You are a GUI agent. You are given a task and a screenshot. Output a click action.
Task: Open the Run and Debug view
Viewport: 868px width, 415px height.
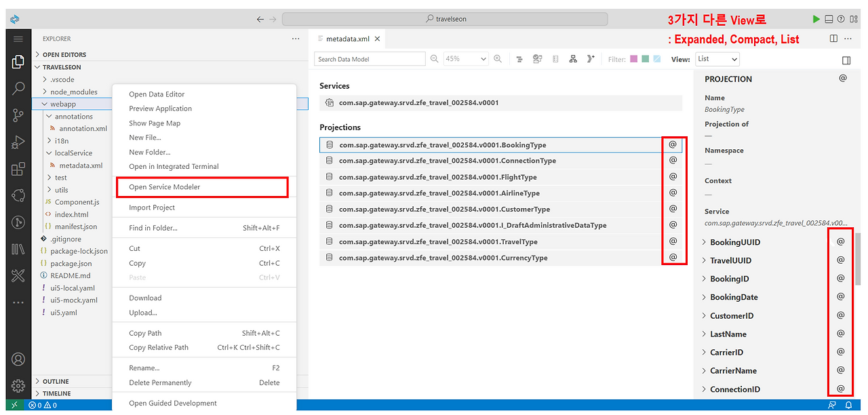[x=18, y=142]
